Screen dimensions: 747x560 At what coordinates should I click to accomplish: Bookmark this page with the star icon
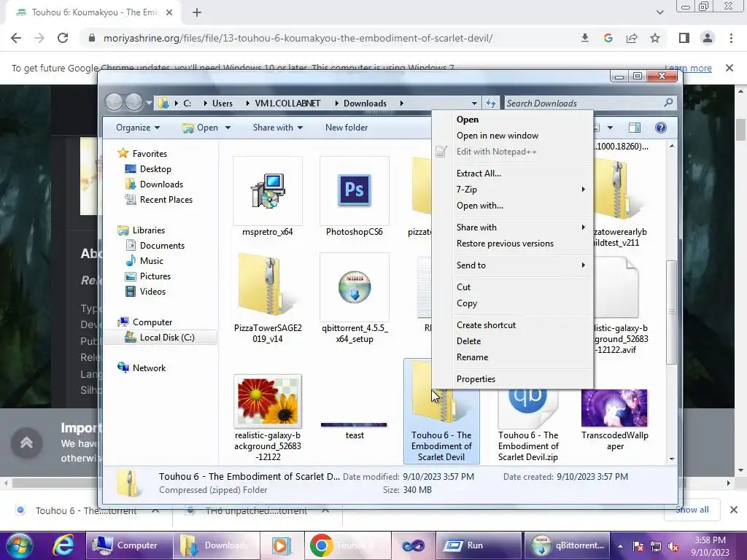pyautogui.click(x=655, y=38)
